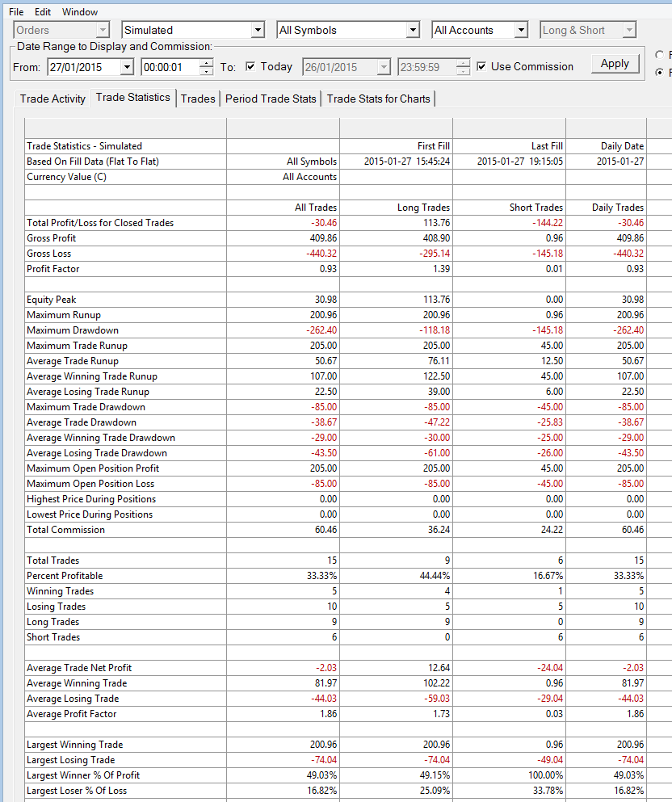The height and width of the screenshot is (802, 672).
Task: Click the All Trades Gross Loss -440.32 cell
Action: pos(283,253)
